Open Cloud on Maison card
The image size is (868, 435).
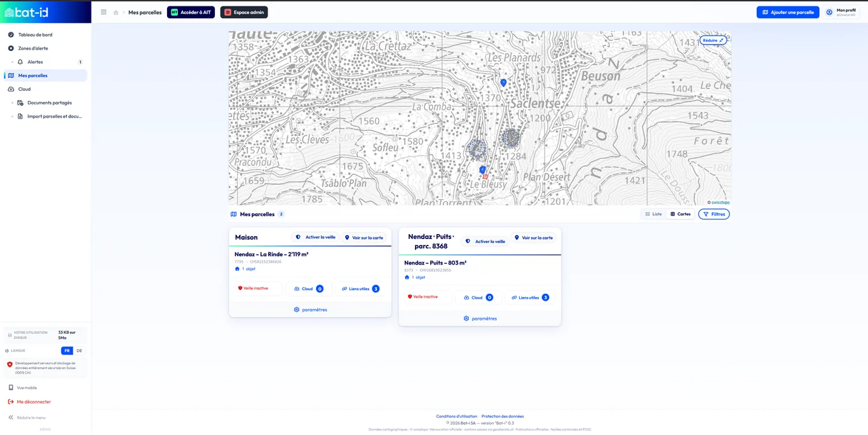(309, 289)
